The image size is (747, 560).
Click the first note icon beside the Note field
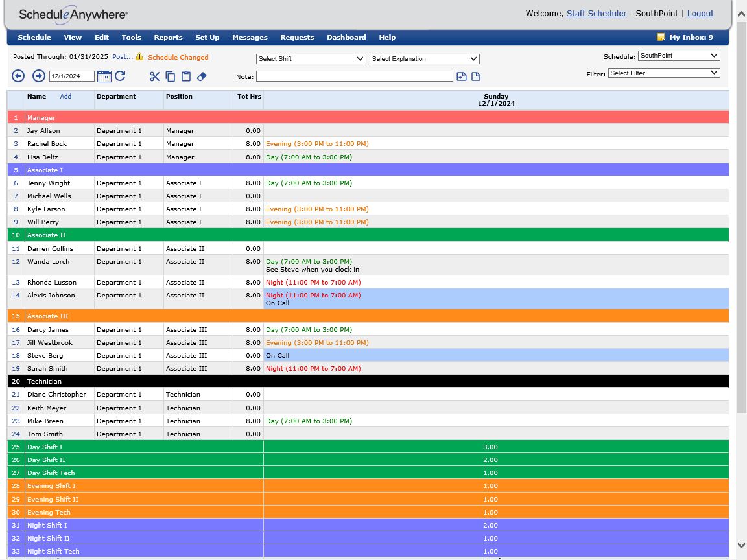[461, 76]
